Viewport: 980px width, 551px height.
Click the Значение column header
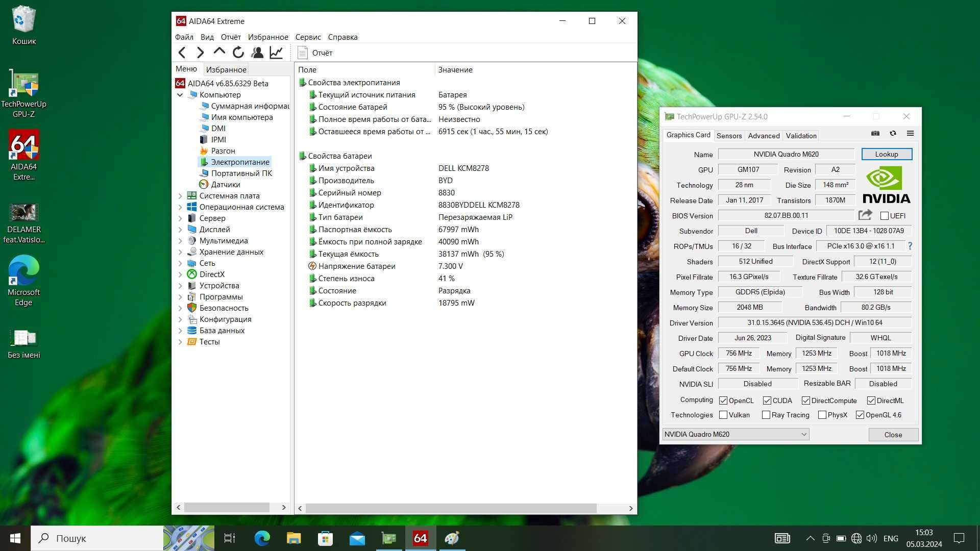[x=455, y=70]
